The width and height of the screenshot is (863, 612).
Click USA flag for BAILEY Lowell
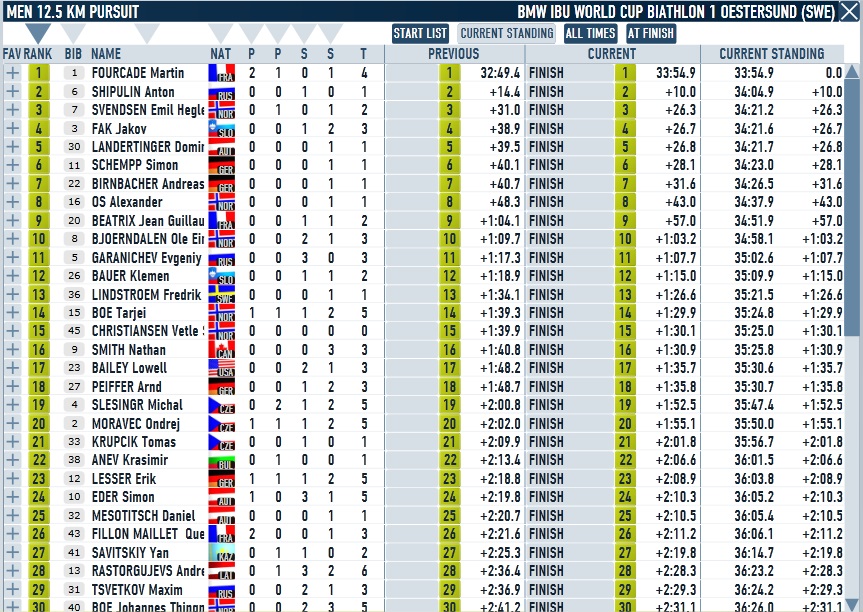point(222,368)
